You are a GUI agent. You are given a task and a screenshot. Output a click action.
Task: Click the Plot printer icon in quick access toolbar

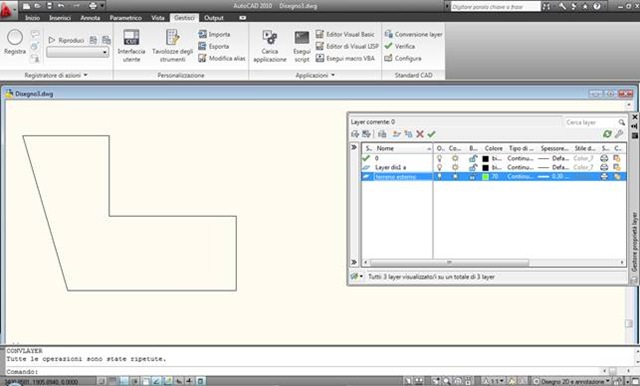pos(93,6)
